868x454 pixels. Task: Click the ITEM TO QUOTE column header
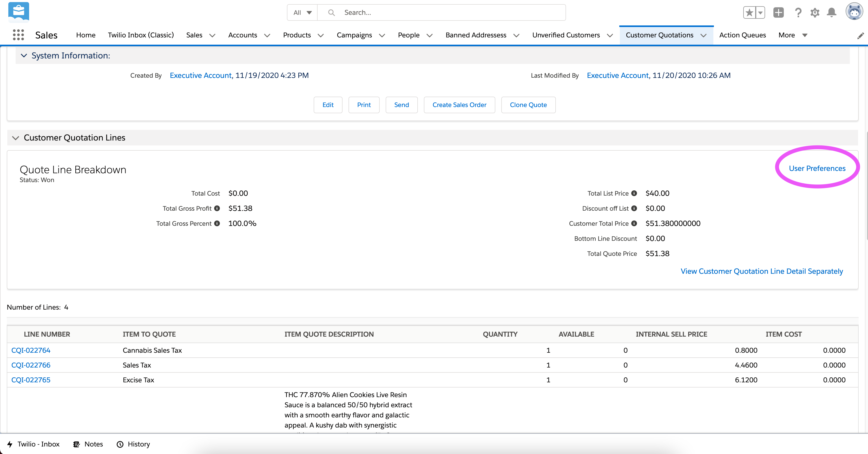[149, 334]
